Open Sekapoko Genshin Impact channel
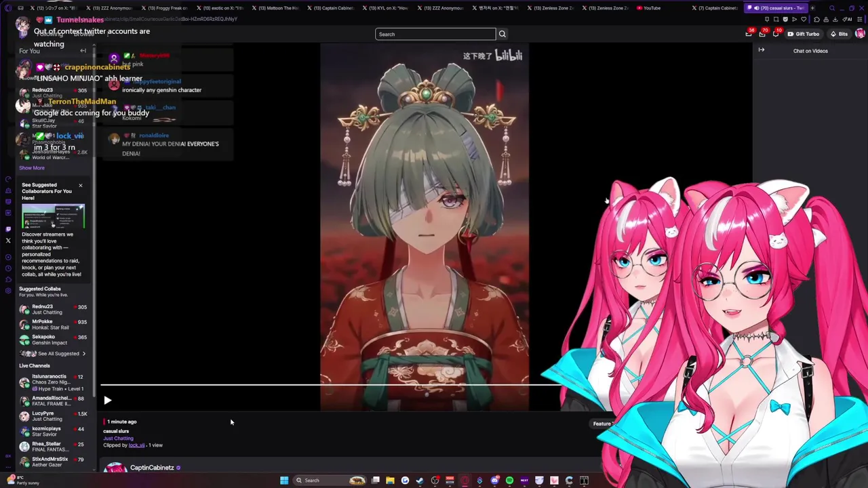The image size is (868, 488). point(53,340)
